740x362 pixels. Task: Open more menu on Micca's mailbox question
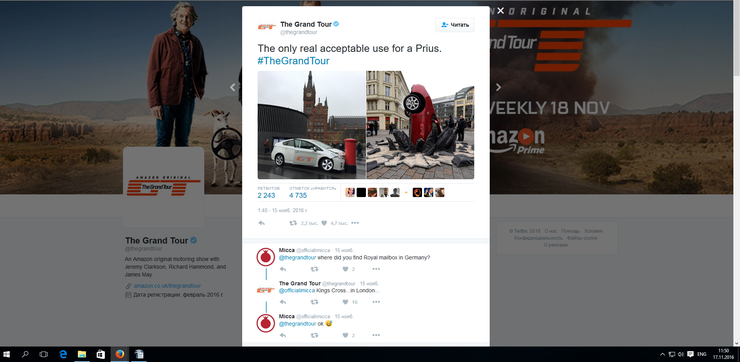pos(376,269)
